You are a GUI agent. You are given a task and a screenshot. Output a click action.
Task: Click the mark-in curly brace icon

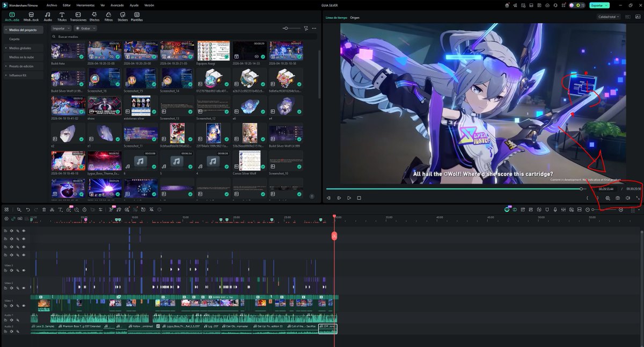pos(588,198)
